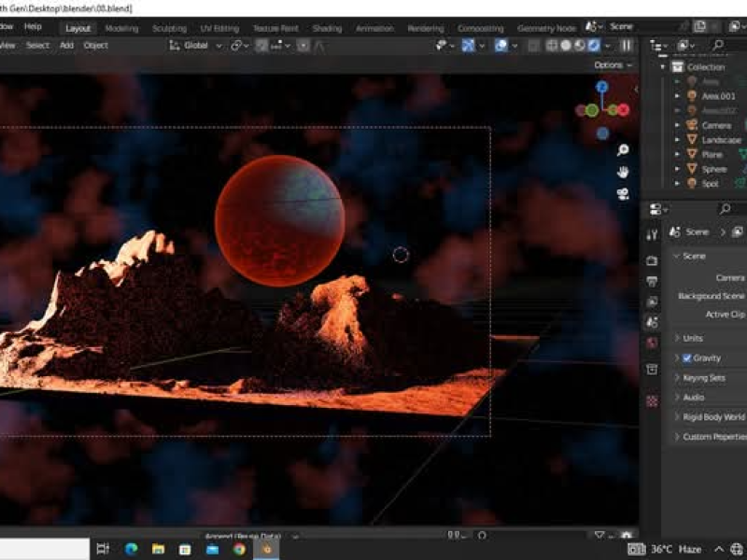The height and width of the screenshot is (560, 747).
Task: Open the Texture properties tab
Action: pos(652,400)
